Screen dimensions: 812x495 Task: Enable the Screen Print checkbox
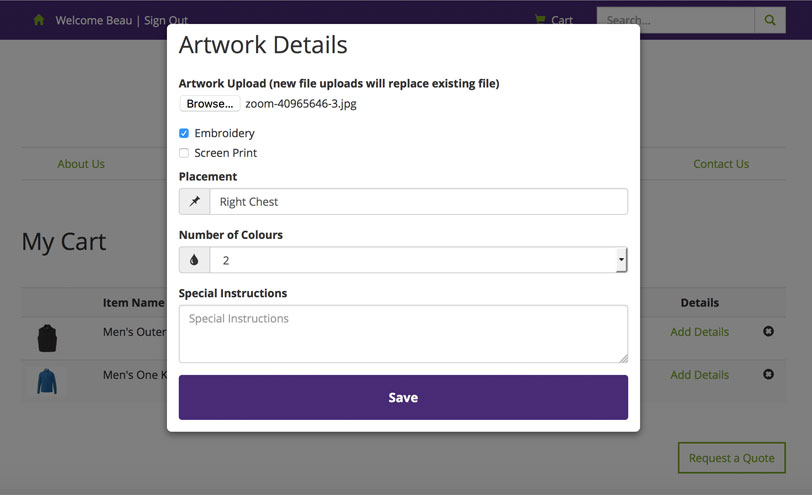point(184,153)
